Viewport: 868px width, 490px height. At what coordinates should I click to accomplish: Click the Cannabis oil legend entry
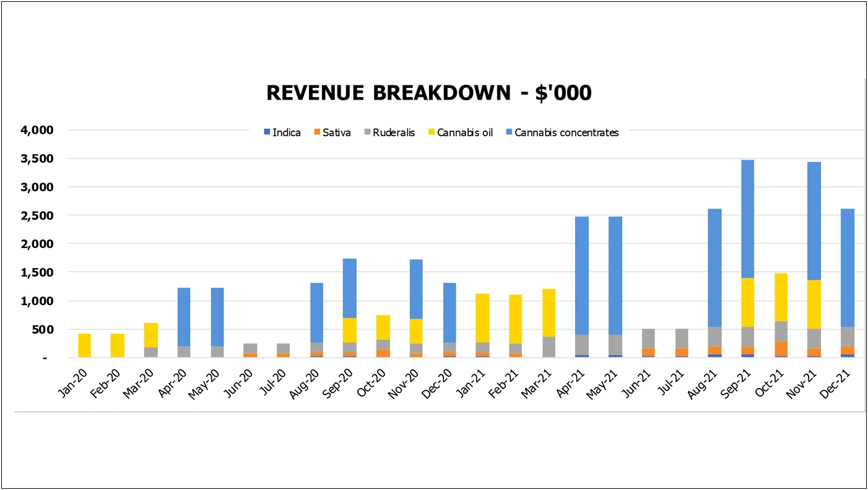coord(461,132)
